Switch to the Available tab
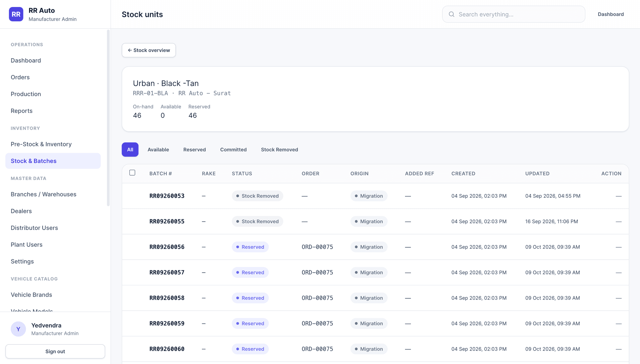Screen dimensions: 640x364 coord(158,150)
